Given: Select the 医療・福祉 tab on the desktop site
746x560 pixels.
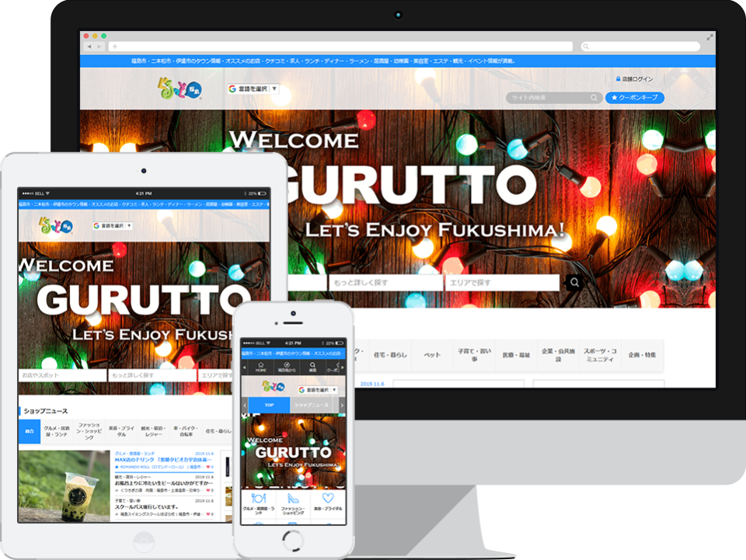Looking at the screenshot, I should (x=516, y=355).
